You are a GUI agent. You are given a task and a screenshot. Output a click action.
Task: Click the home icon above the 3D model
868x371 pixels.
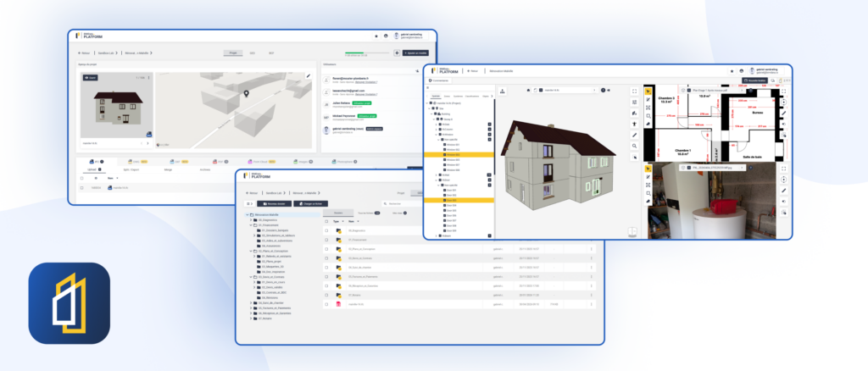coord(528,90)
